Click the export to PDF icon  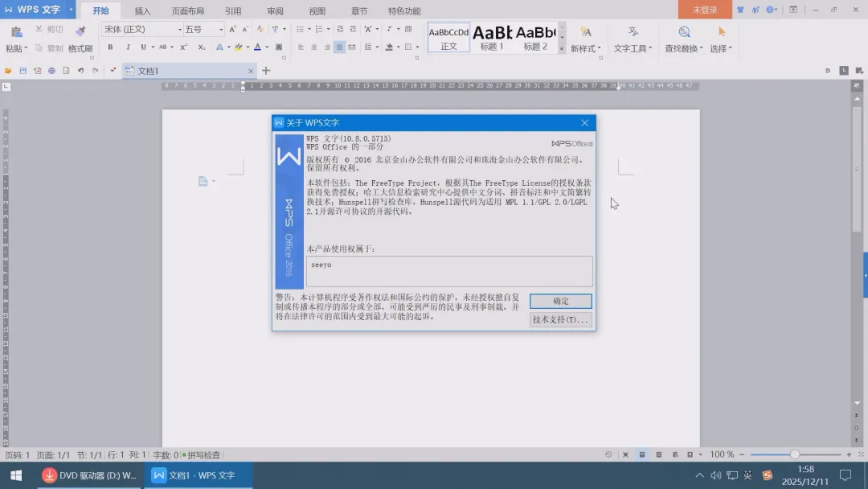pyautogui.click(x=37, y=71)
